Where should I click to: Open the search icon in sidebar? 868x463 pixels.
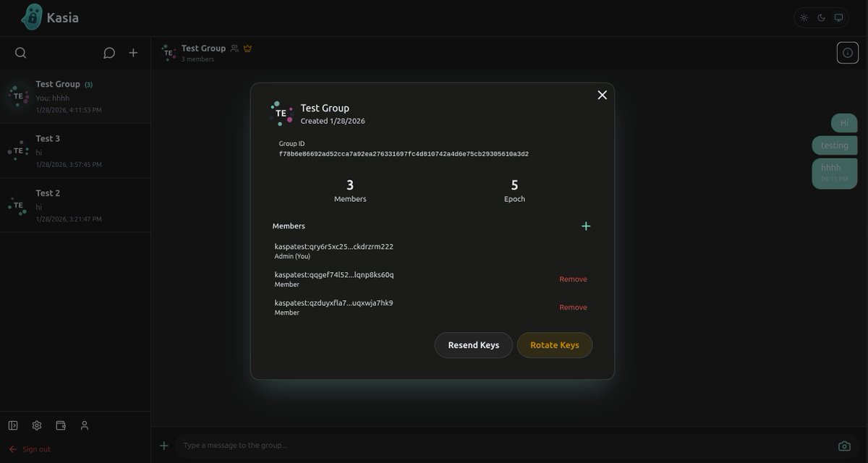point(20,52)
